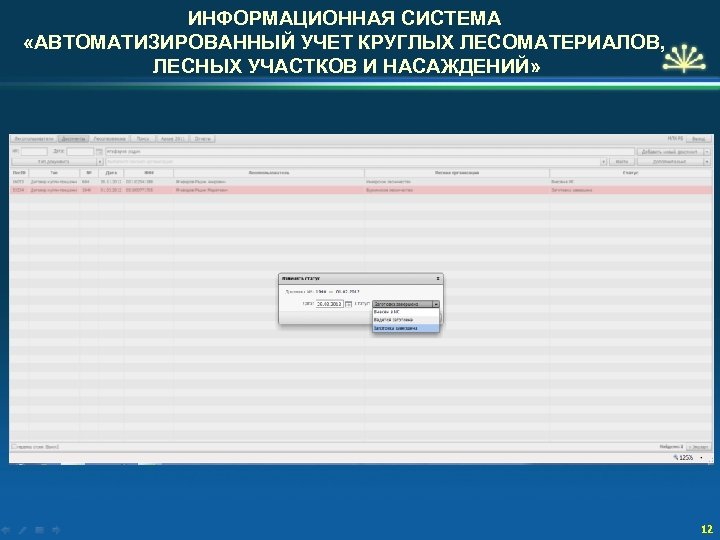Image resolution: width=720 pixels, height=540 pixels.
Task: Open the first tab, Лесопользователи
Action: click(34, 139)
